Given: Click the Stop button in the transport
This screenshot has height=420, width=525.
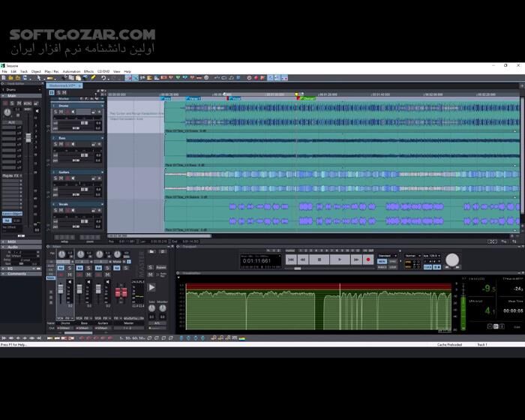Looking at the screenshot, I should (x=319, y=259).
